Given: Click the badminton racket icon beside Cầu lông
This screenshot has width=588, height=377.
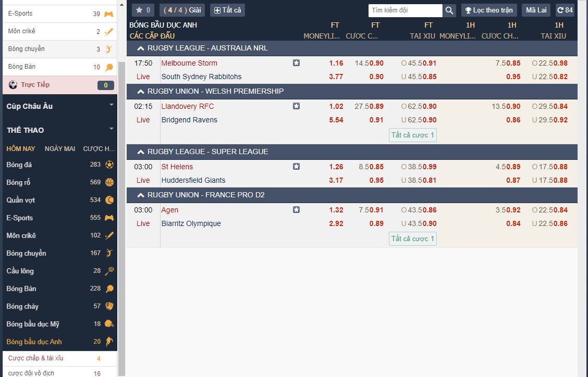Looking at the screenshot, I should point(109,271).
